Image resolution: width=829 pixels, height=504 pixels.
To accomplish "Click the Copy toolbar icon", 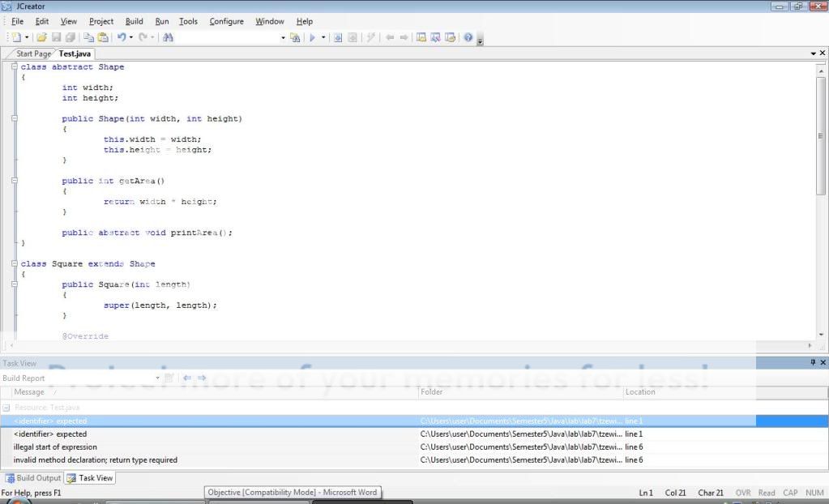I will (x=88, y=37).
